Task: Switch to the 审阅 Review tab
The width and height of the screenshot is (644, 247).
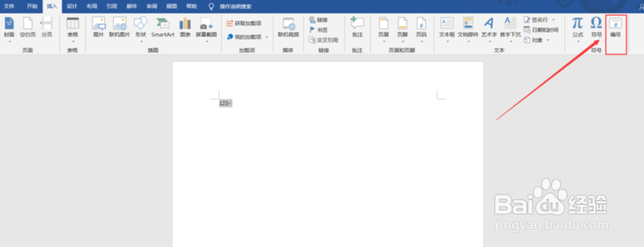Action: [151, 6]
